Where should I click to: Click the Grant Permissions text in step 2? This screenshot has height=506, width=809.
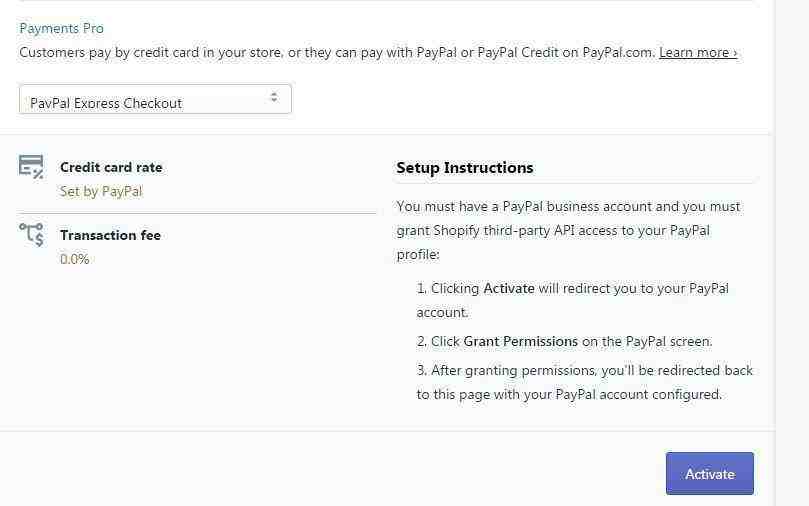pos(521,341)
